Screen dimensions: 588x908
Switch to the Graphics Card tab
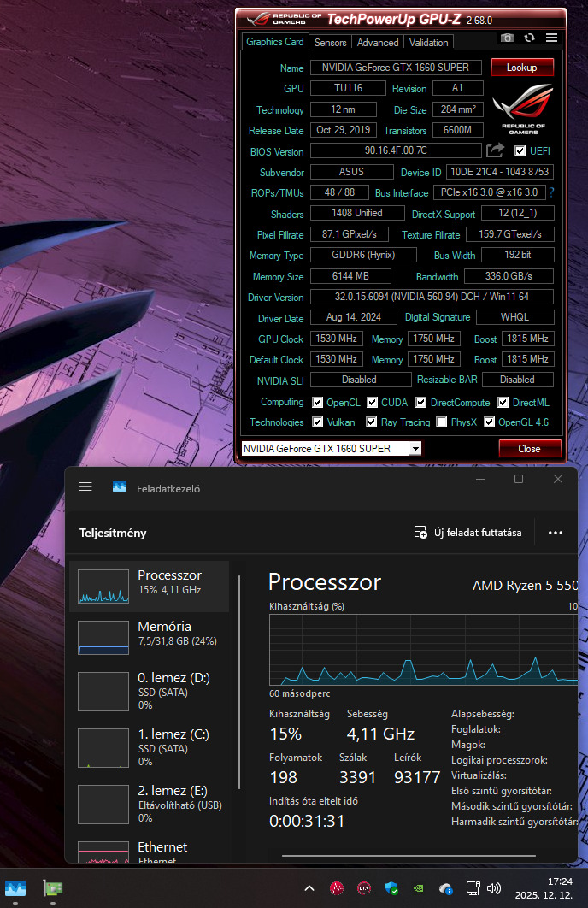click(x=275, y=42)
